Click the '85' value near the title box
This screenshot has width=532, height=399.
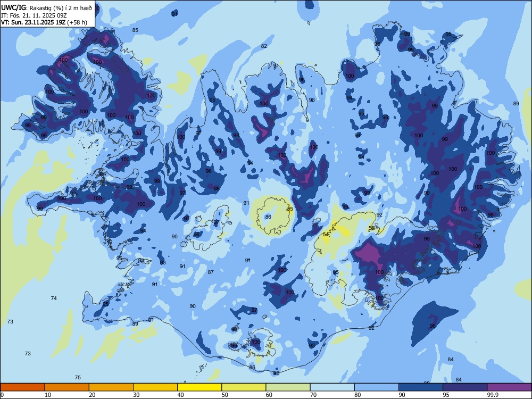pos(135,30)
